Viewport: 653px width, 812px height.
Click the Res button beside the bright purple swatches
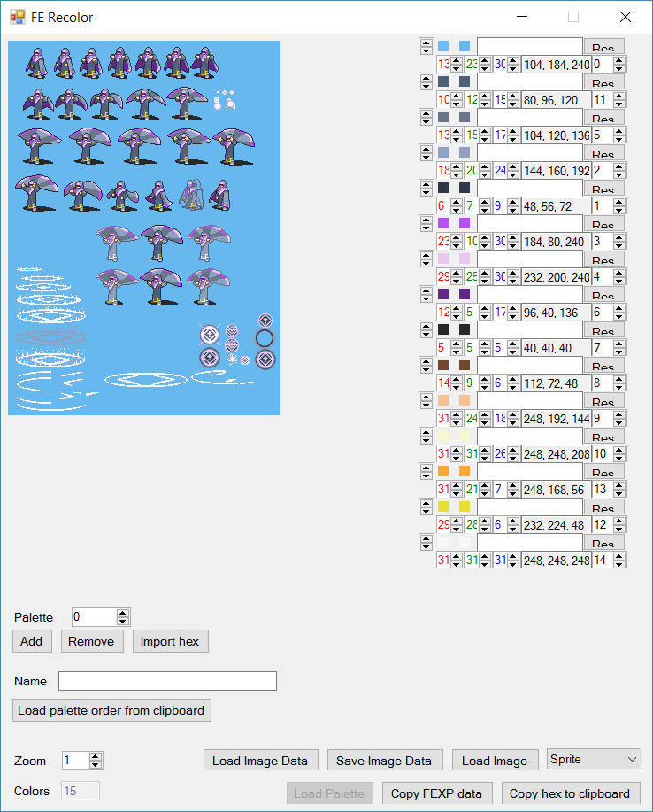tap(603, 223)
